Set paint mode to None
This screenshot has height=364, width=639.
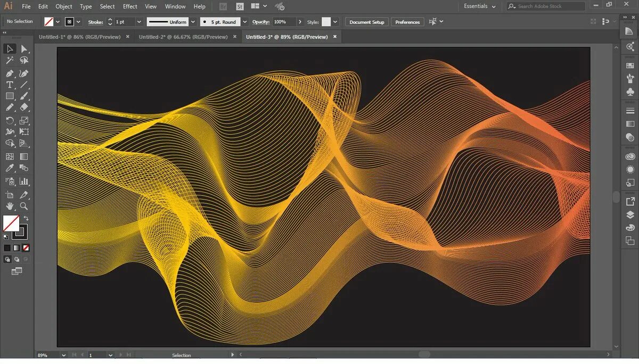[26, 248]
